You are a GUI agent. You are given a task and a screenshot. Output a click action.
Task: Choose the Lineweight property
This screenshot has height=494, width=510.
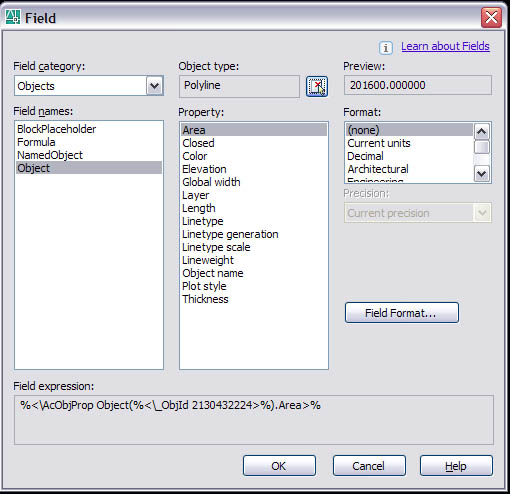tap(208, 260)
